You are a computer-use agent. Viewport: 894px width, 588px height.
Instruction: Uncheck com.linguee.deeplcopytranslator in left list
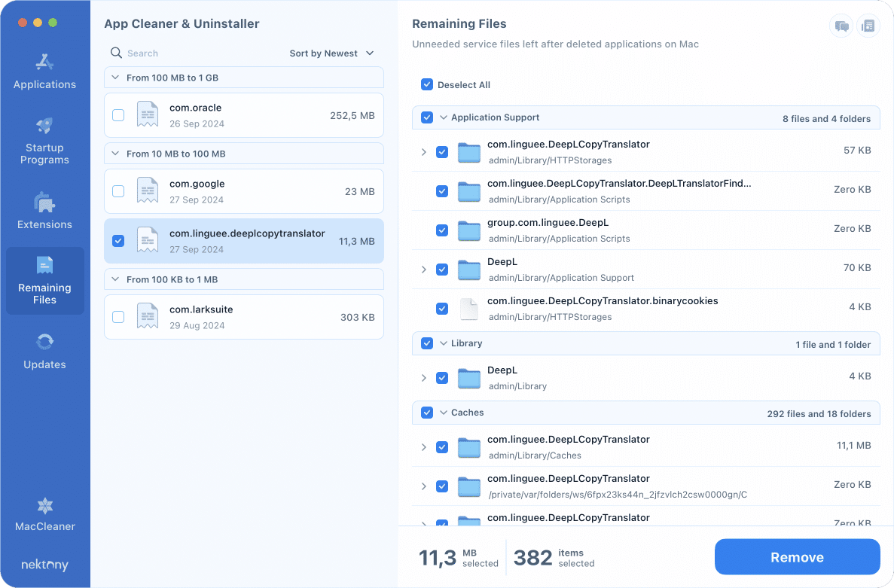tap(118, 240)
